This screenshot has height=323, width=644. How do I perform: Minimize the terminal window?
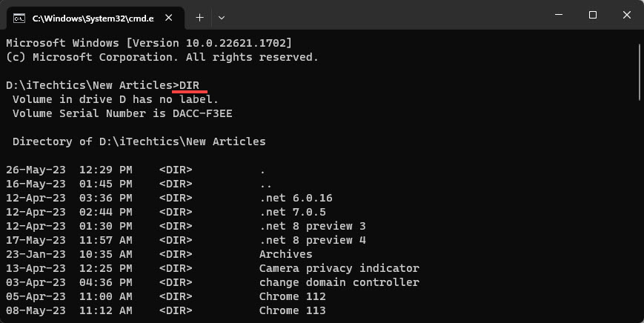[x=559, y=15]
